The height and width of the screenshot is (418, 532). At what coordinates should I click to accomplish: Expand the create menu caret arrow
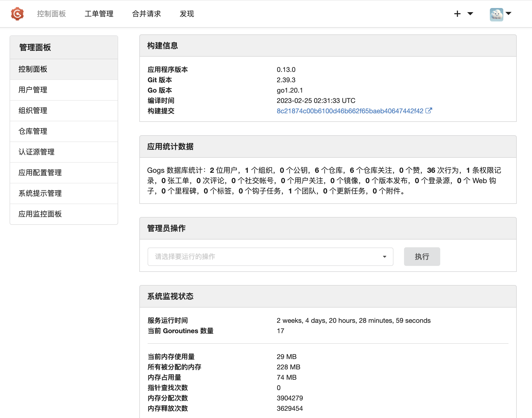click(470, 14)
